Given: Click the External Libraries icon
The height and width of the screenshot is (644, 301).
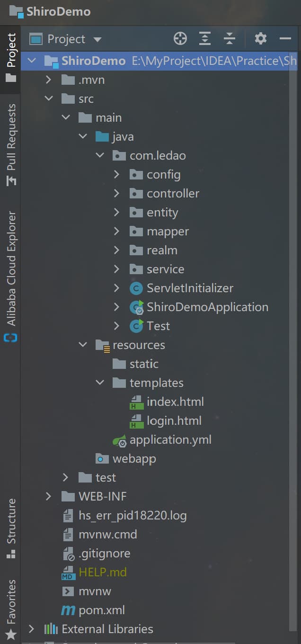Looking at the screenshot, I should (x=51, y=629).
